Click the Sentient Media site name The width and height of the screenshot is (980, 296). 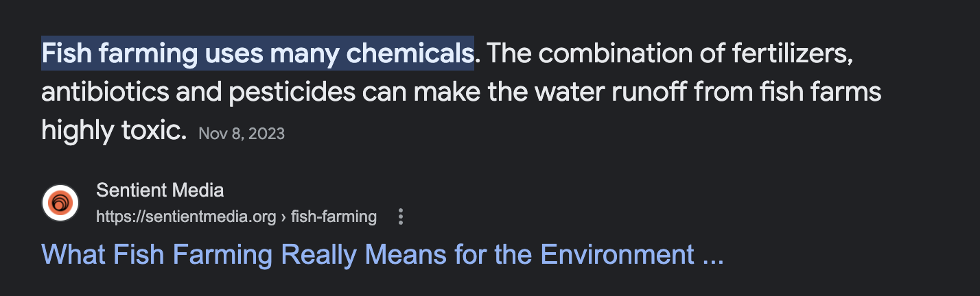[160, 190]
